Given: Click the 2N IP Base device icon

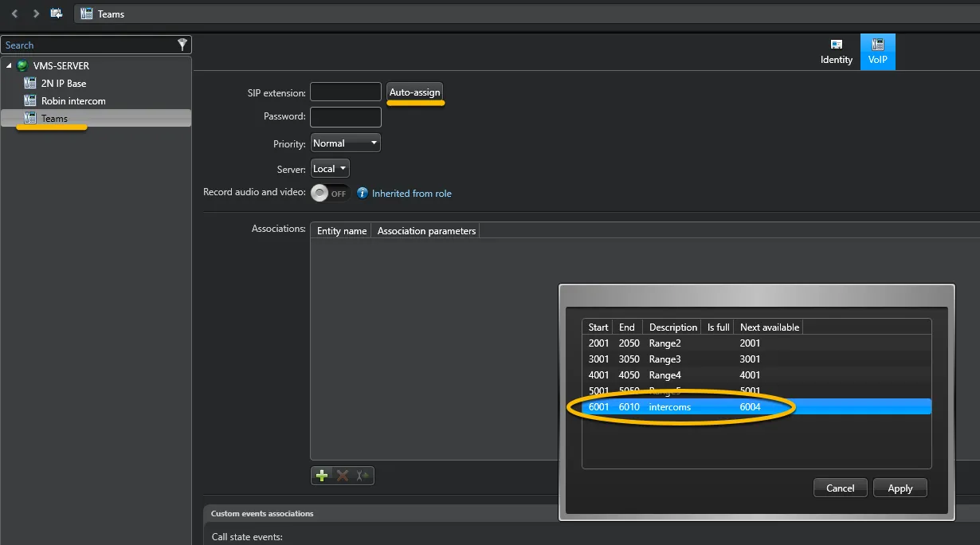Looking at the screenshot, I should (x=30, y=83).
